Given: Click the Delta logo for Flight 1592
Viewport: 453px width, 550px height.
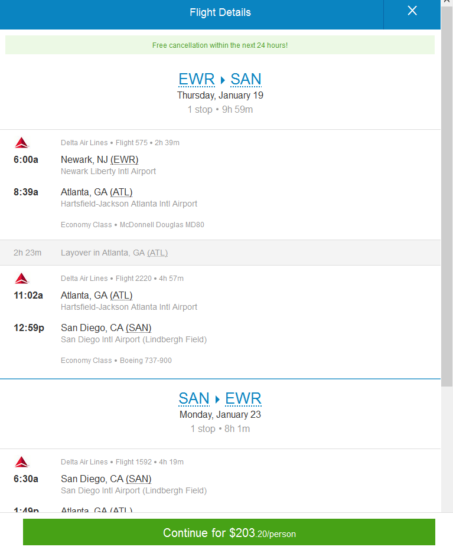Looking at the screenshot, I should click(x=21, y=462).
